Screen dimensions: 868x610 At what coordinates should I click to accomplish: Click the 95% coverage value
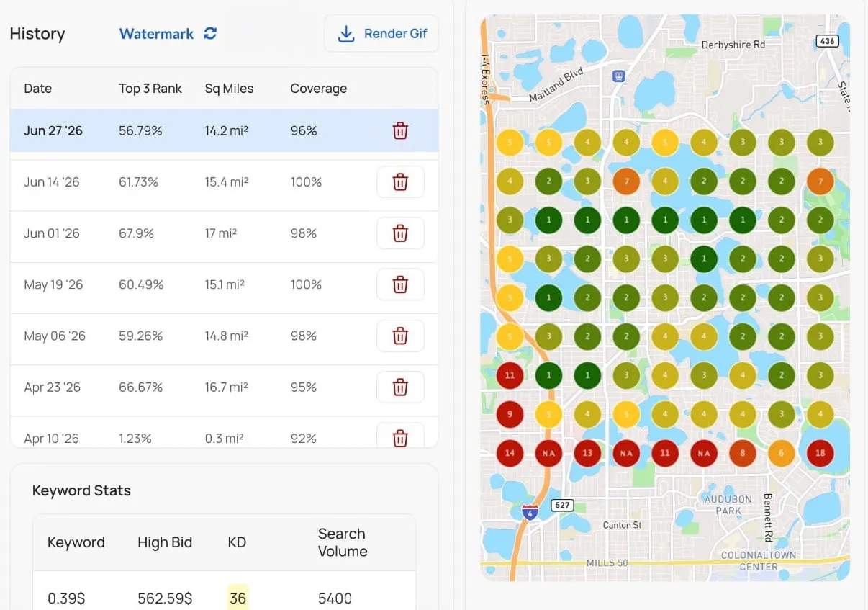[304, 387]
